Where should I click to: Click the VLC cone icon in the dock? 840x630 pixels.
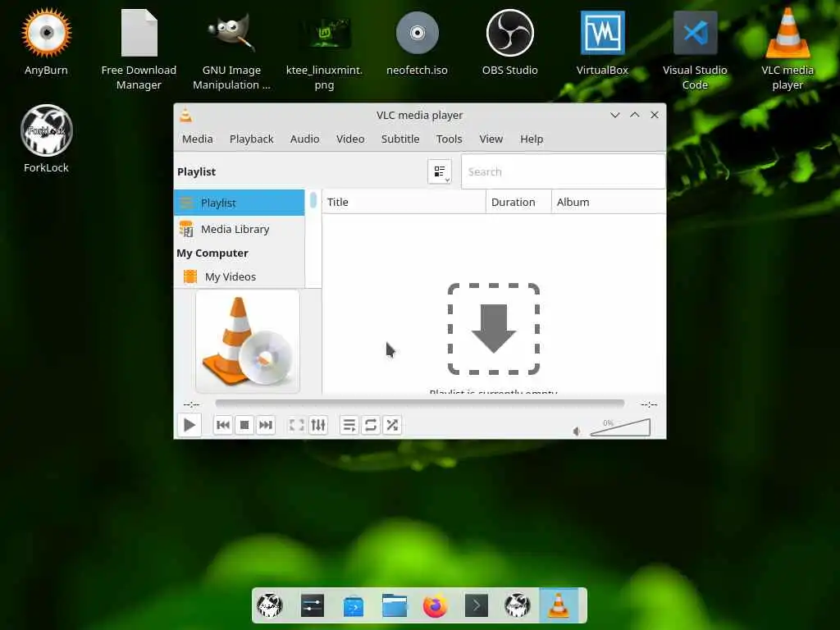[x=558, y=606]
